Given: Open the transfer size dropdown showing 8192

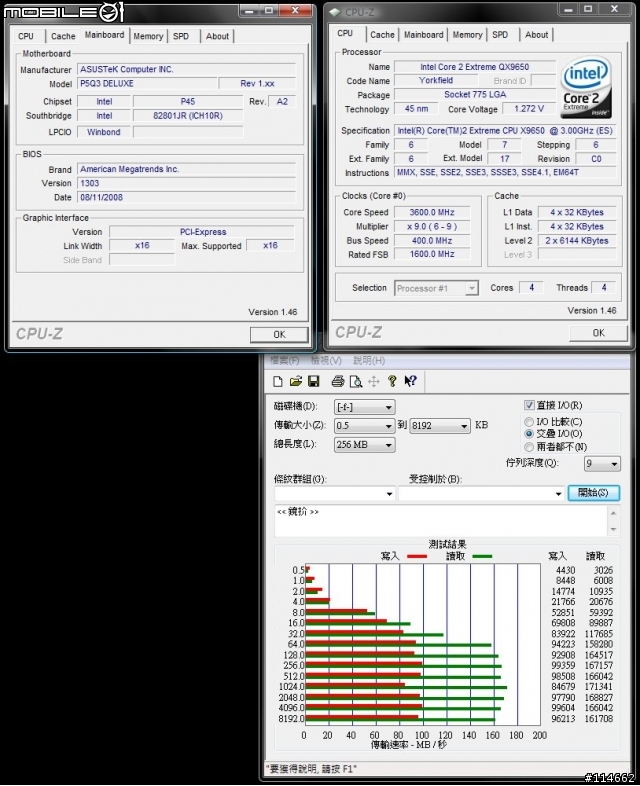Looking at the screenshot, I should [440, 426].
